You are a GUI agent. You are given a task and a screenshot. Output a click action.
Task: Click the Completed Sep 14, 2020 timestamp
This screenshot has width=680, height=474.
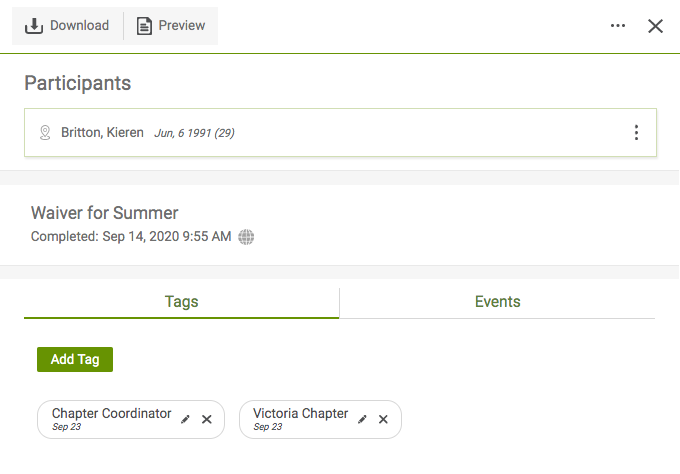click(131, 237)
